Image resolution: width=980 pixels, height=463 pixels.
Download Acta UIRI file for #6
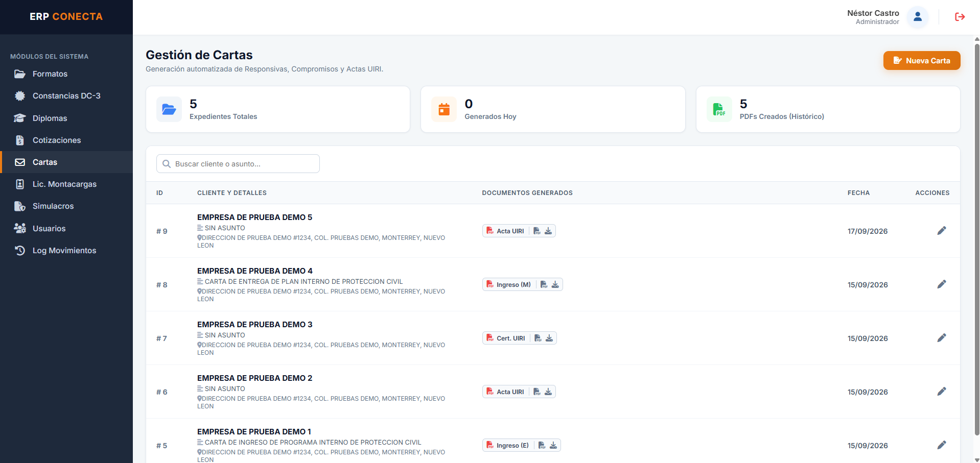click(548, 392)
